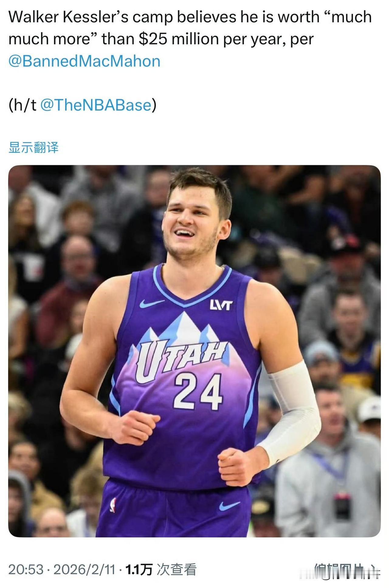The image size is (389, 588).
Task: Open the @TheNBABase profile mention
Action: [x=96, y=105]
